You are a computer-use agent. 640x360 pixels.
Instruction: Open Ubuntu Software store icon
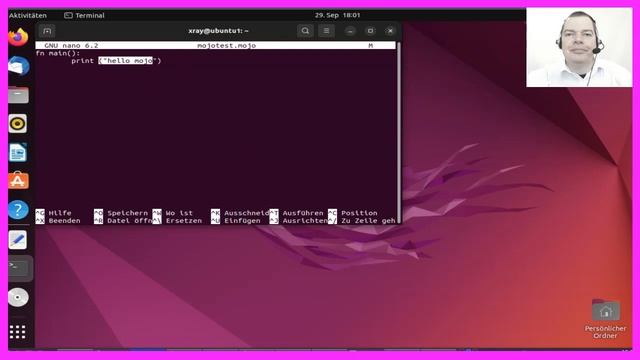pyautogui.click(x=18, y=180)
